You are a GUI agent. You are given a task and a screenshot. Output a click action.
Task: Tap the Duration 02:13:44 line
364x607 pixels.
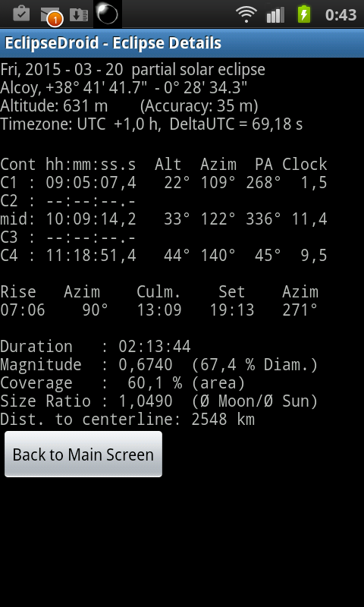click(96, 347)
